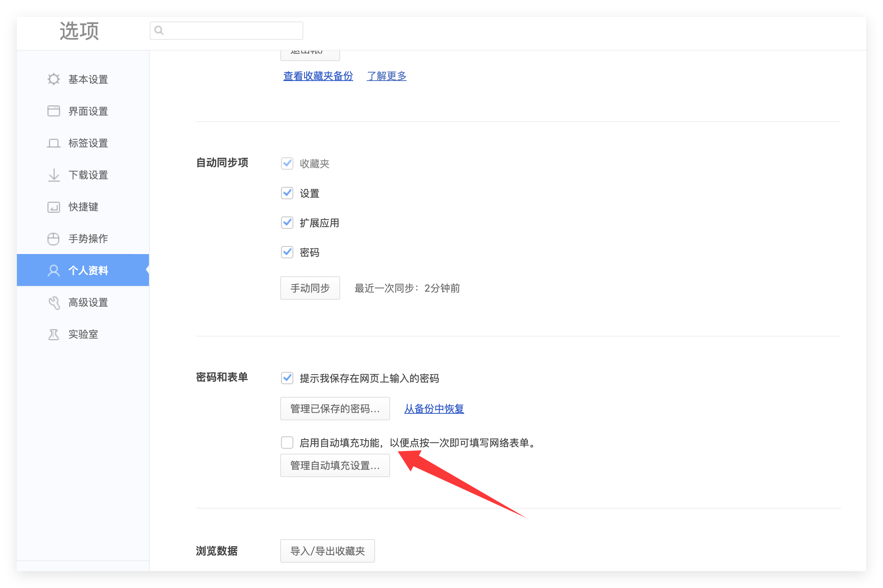Click the tab icon beside 标签设置
883x588 pixels.
pyautogui.click(x=54, y=143)
